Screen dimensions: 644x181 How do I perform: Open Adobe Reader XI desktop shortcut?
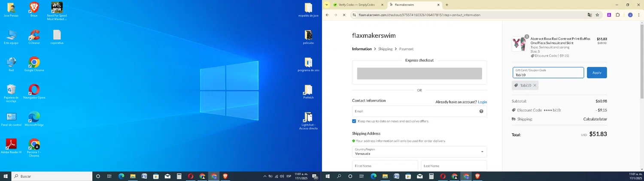(11, 146)
